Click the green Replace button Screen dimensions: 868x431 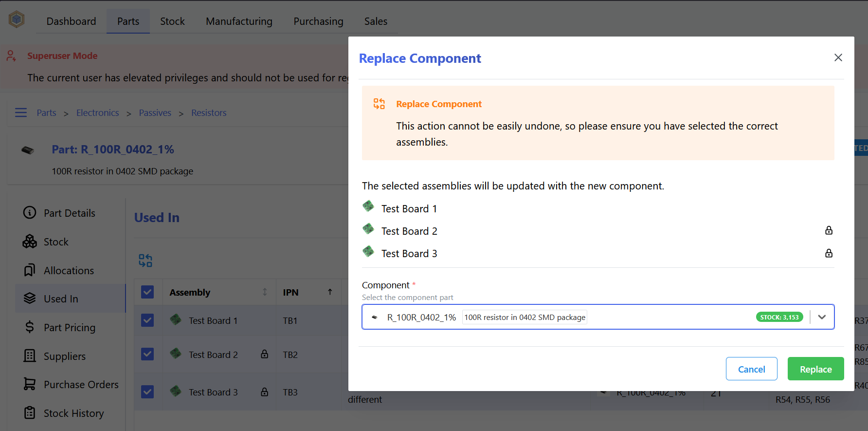point(816,369)
